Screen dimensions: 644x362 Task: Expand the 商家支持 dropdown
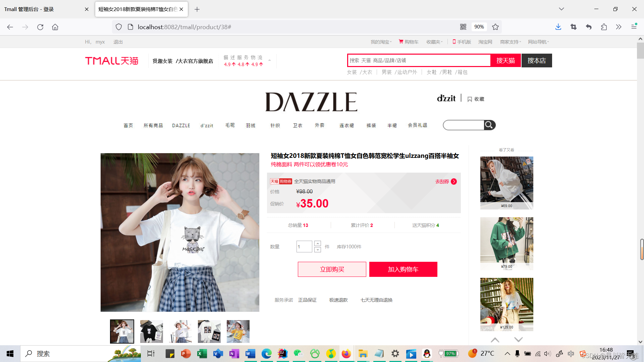511,42
